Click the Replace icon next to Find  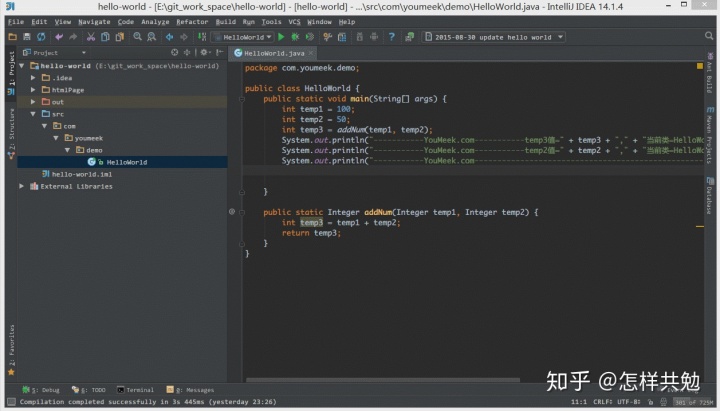tap(152, 37)
